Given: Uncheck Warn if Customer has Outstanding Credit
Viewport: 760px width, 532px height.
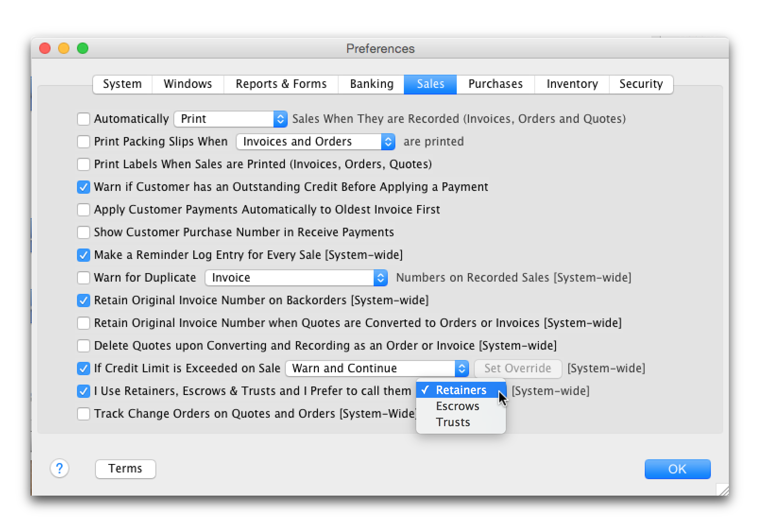Looking at the screenshot, I should (84, 187).
